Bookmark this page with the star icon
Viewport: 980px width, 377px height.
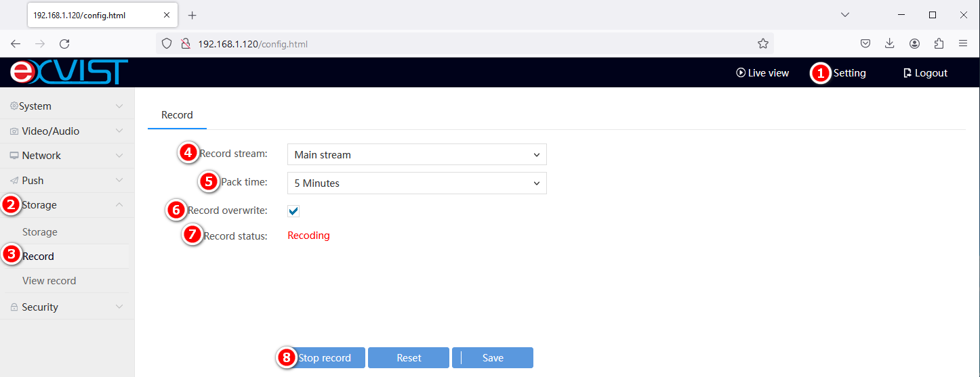pos(763,44)
